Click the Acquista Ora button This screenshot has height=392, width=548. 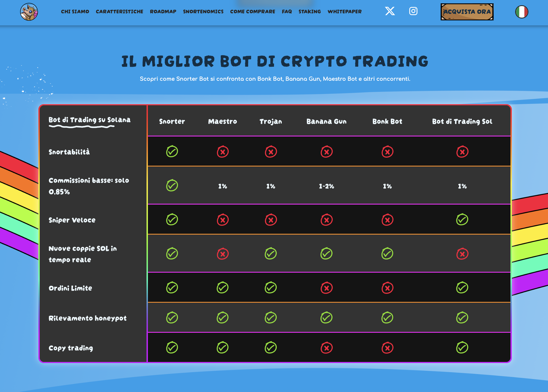tap(467, 12)
